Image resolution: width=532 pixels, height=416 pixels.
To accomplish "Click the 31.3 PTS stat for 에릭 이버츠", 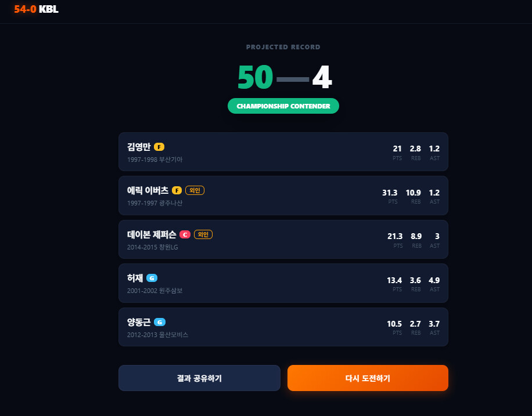I will (x=390, y=196).
